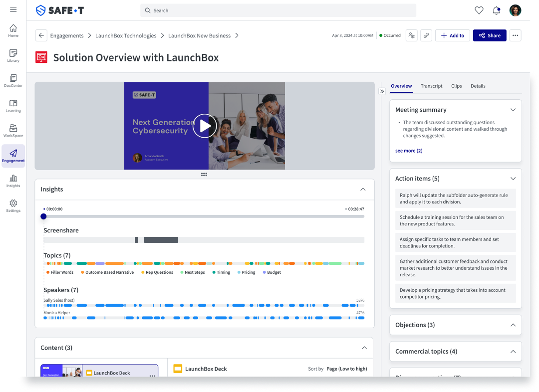Open notifications bell

point(497,10)
